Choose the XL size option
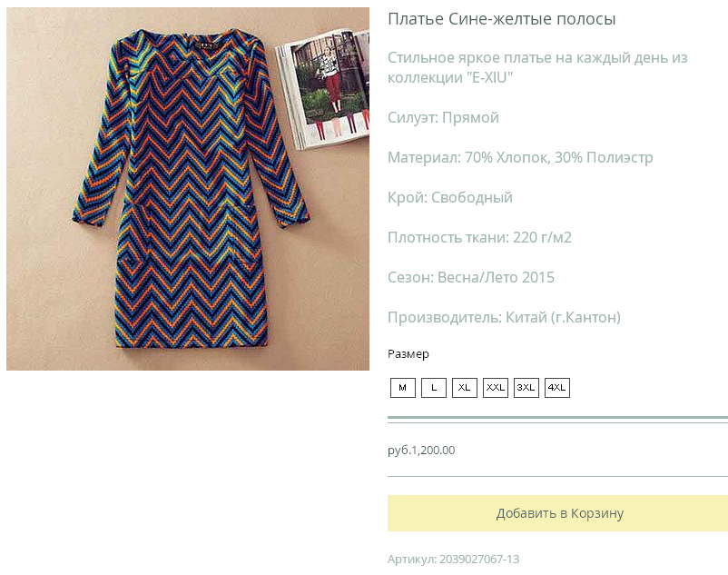The image size is (728, 575). [464, 388]
